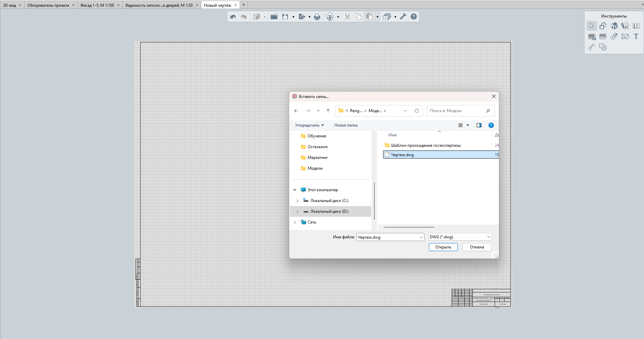Redo the action in the toolbar
Image resolution: width=644 pixels, height=339 pixels.
tap(244, 16)
